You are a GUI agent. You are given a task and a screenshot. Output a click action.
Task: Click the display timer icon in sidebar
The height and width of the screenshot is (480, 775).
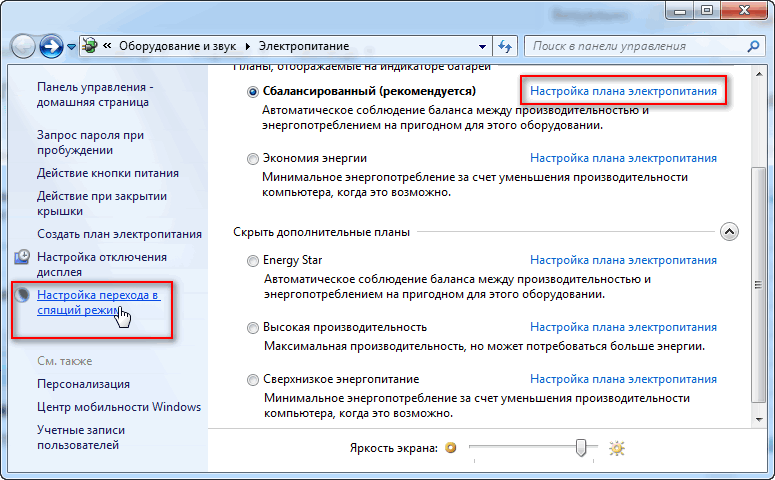pyautogui.click(x=22, y=257)
